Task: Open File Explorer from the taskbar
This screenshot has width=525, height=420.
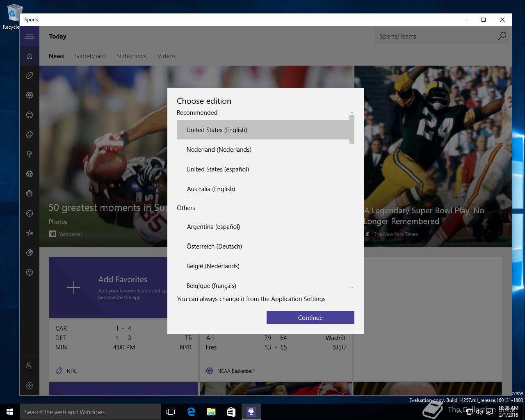Action: 211,412
